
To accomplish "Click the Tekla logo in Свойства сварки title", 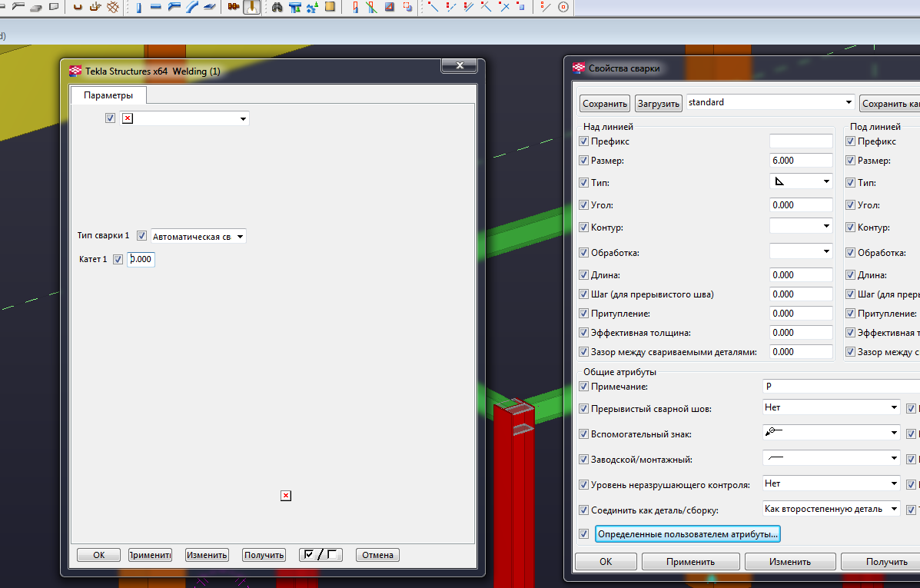I will click(x=579, y=68).
